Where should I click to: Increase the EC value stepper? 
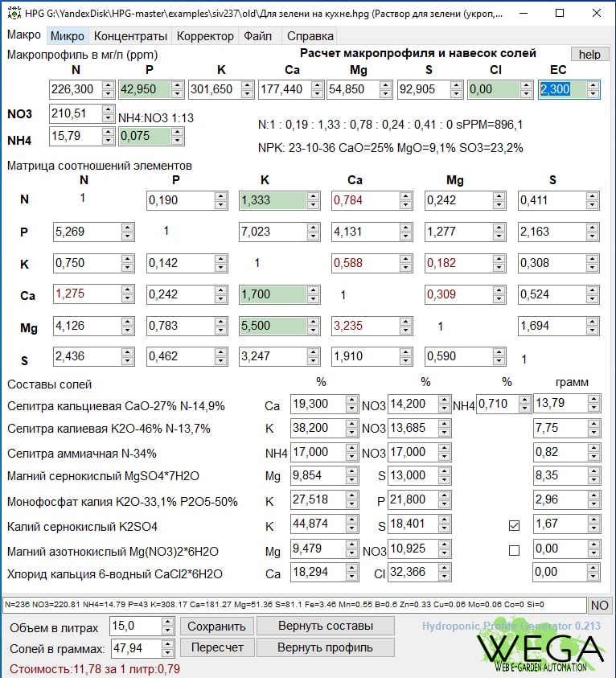click(593, 85)
